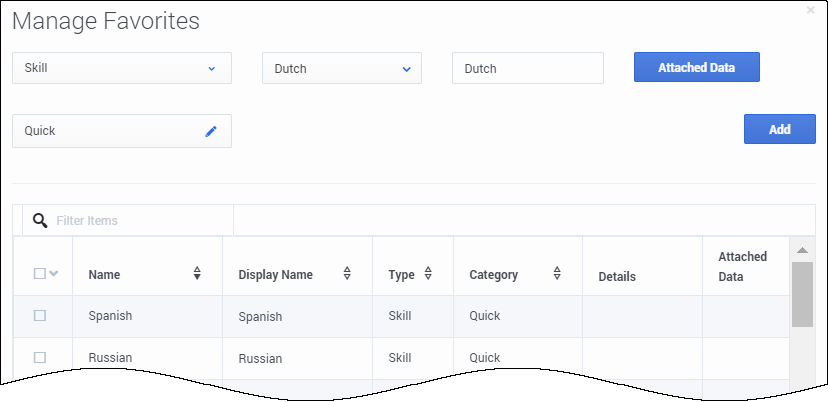Click the Manage Favorites title
828x402 pixels.
pyautogui.click(x=106, y=21)
